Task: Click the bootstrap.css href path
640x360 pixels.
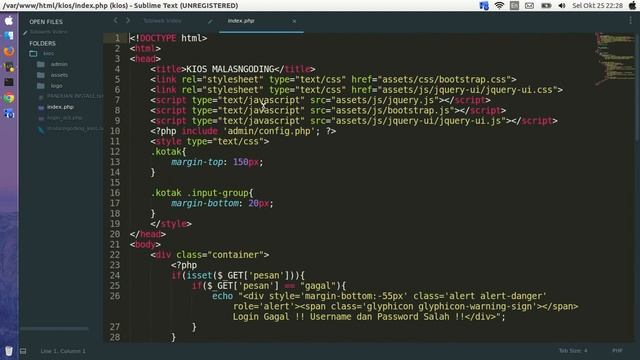Action: pos(444,79)
